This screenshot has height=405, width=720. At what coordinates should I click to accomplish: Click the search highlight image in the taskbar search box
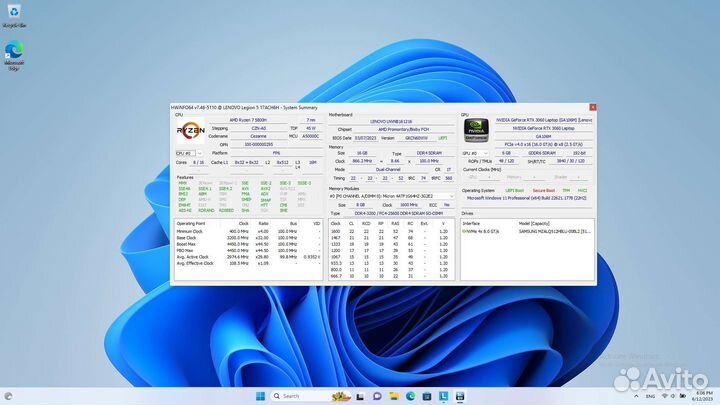pos(341,396)
